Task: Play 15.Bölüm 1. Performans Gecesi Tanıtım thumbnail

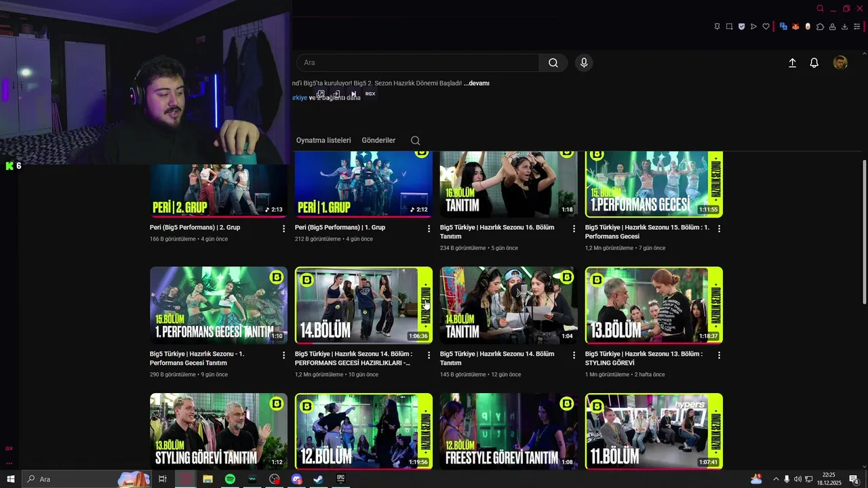Action: tap(218, 305)
